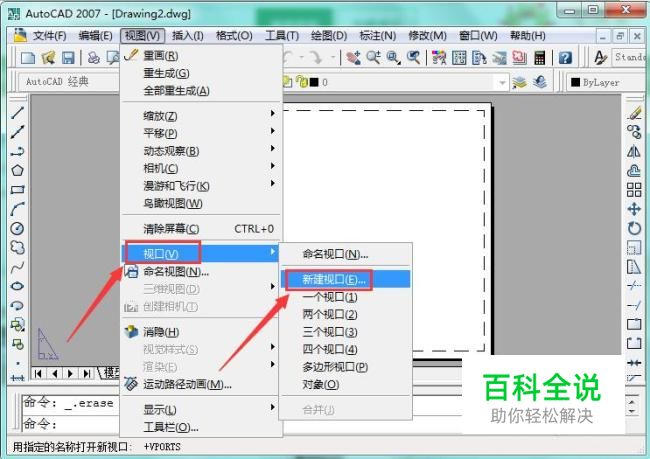Screen dimensions: 650x459
Task: Open the DesignCenter icon
Action: pyautogui.click(x=459, y=58)
